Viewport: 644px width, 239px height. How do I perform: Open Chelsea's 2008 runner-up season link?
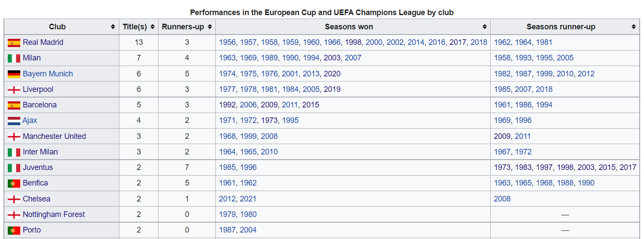click(502, 199)
